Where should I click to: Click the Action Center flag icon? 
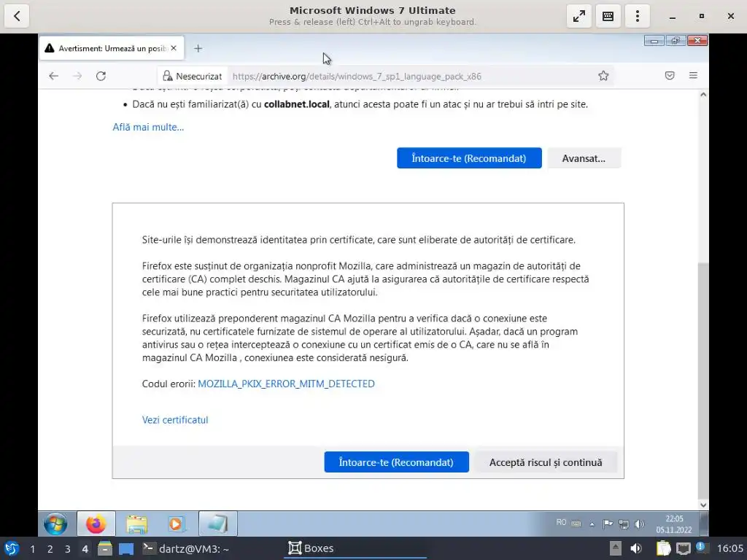click(x=608, y=524)
